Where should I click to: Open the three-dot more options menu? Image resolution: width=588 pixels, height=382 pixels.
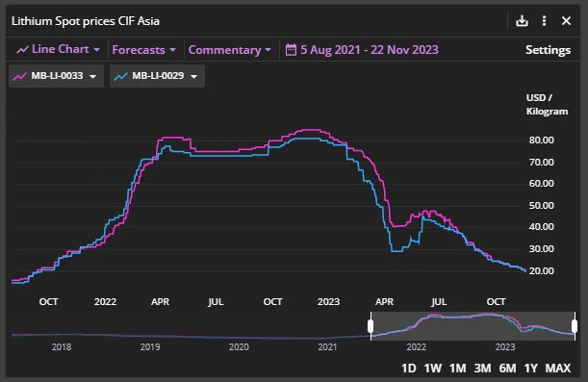544,20
